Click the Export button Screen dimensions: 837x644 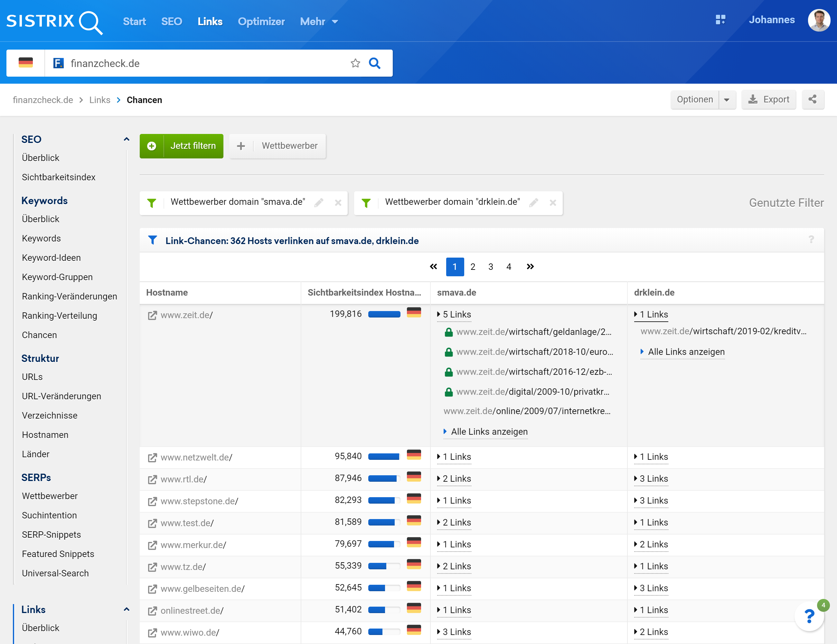pyautogui.click(x=768, y=100)
